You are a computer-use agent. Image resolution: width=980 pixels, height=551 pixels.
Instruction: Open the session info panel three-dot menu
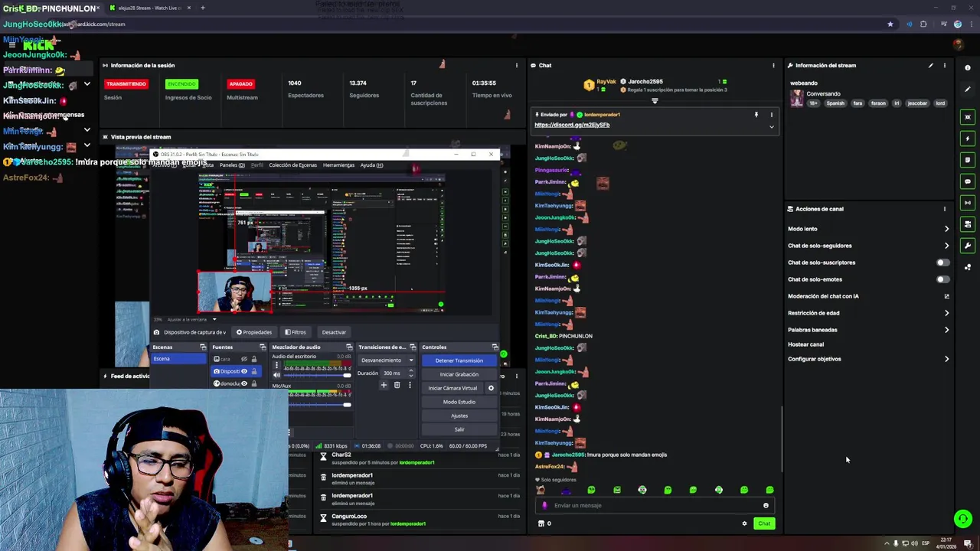click(x=516, y=65)
